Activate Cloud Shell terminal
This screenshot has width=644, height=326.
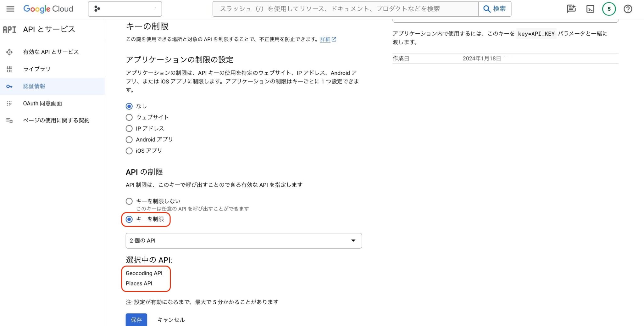(x=590, y=9)
